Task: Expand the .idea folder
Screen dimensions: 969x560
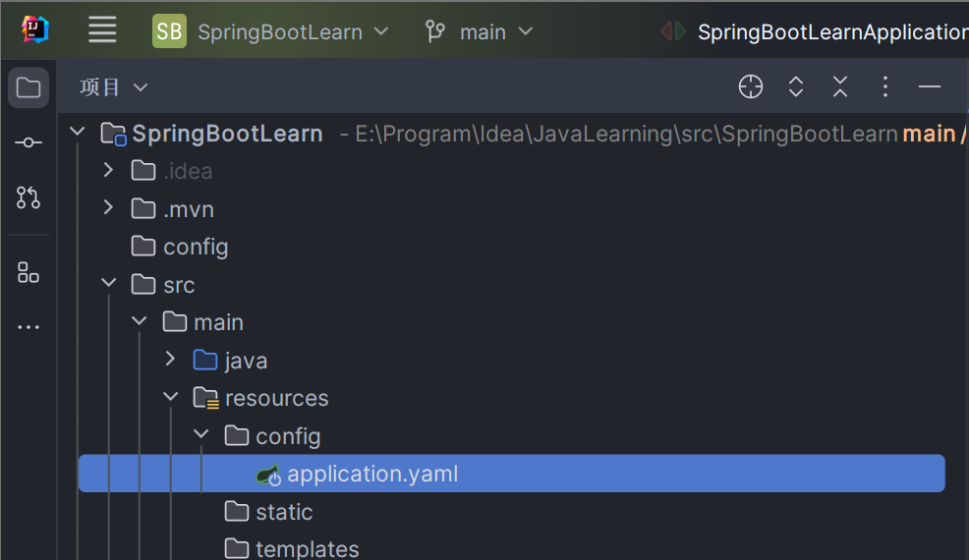Action: tap(108, 170)
